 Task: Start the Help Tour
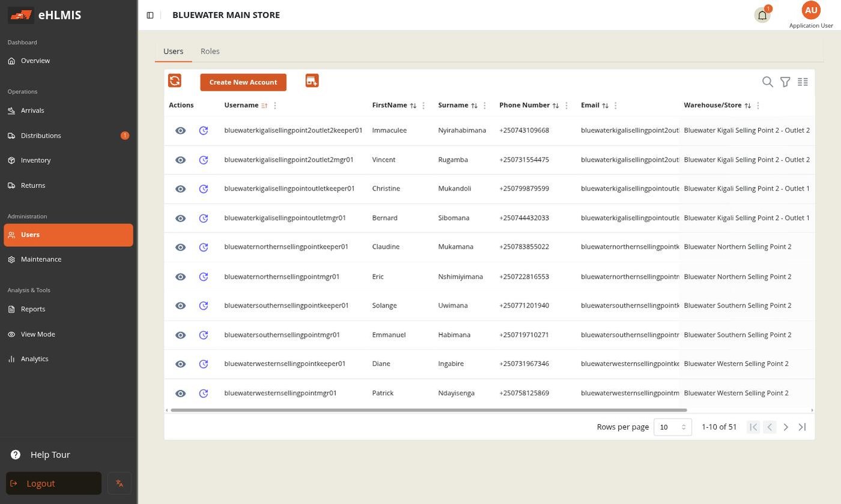pyautogui.click(x=40, y=455)
